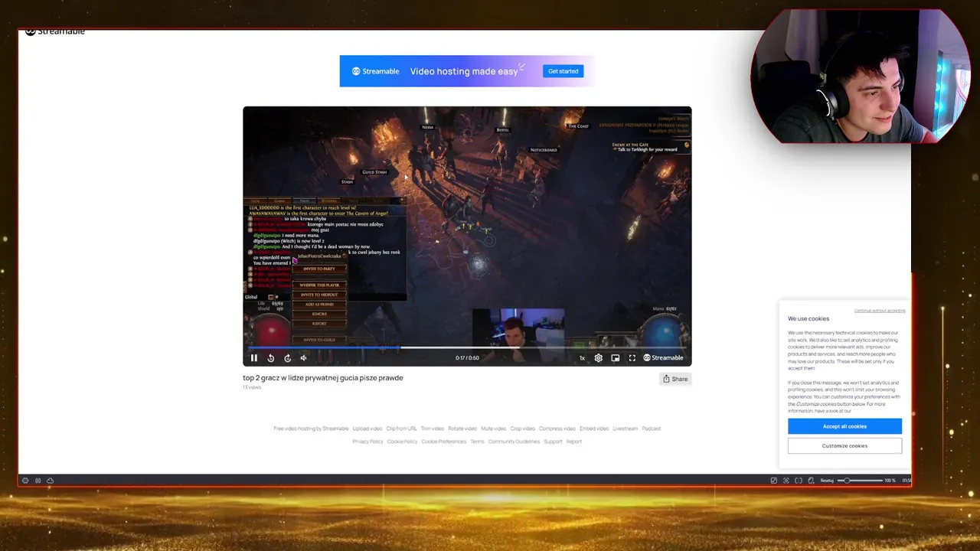
Task: Click the cloud icon in bottom status bar
Action: click(50, 481)
